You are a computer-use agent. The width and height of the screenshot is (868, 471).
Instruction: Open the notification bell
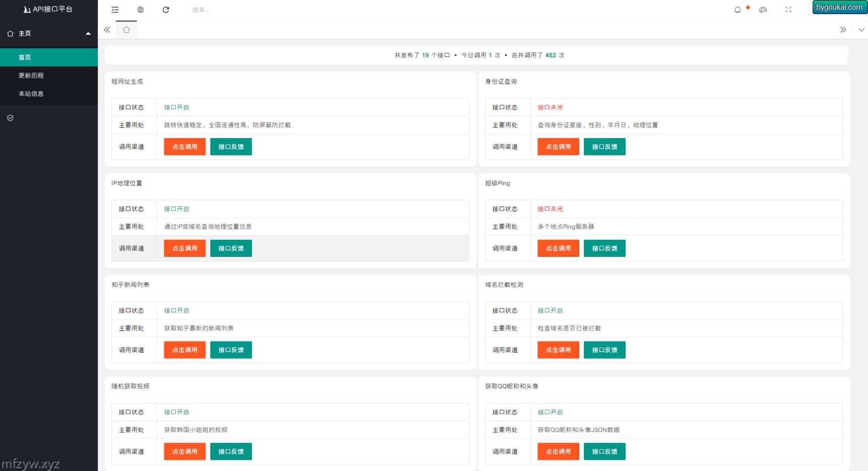tap(738, 10)
